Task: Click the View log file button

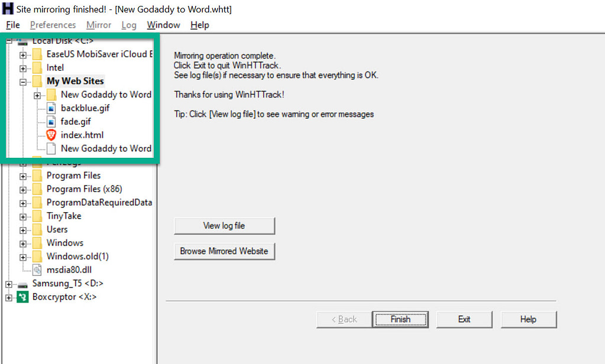Action: pos(224,226)
